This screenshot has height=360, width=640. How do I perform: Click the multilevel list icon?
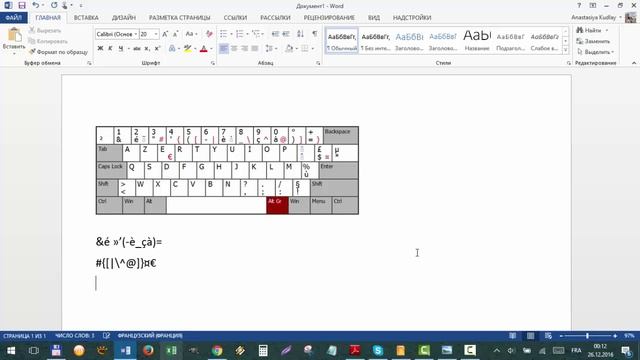256,34
